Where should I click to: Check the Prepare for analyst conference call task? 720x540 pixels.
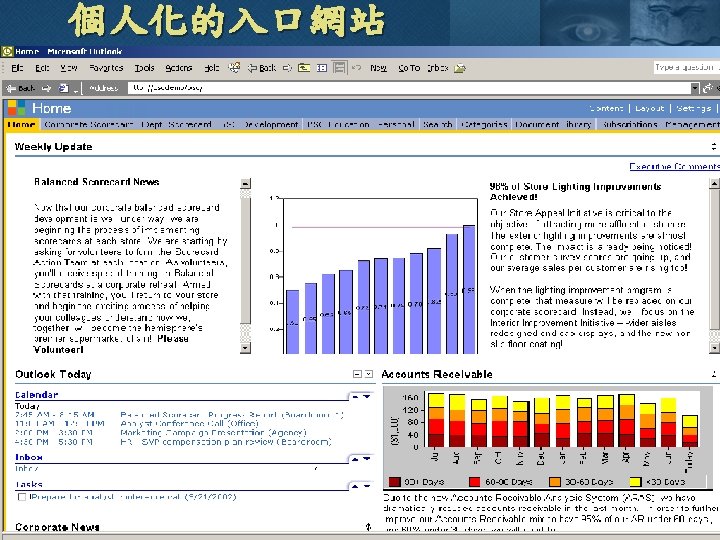tap(22, 497)
